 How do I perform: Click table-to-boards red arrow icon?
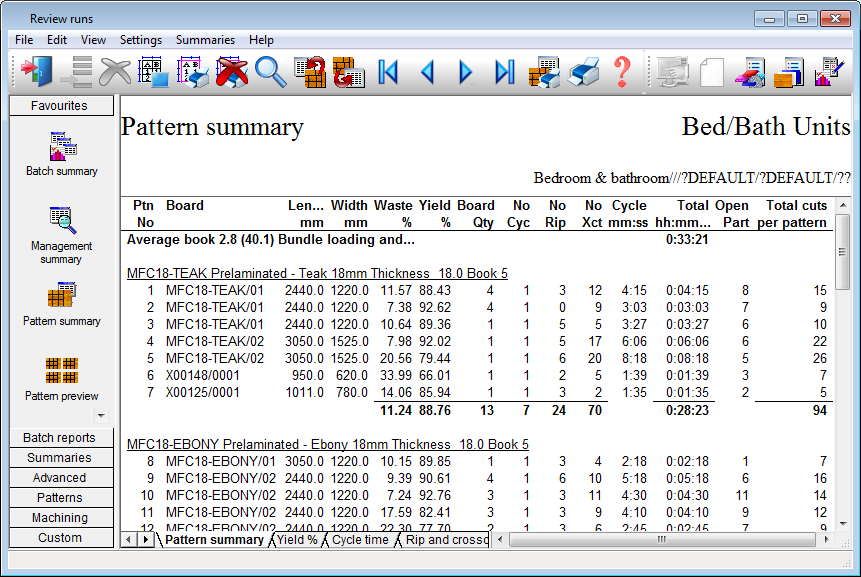(x=310, y=72)
